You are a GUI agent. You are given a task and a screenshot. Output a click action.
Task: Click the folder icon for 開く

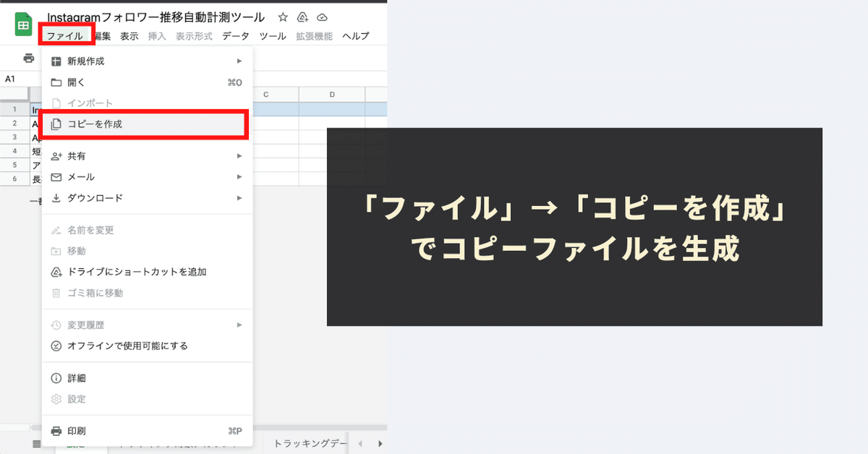pos(56,82)
